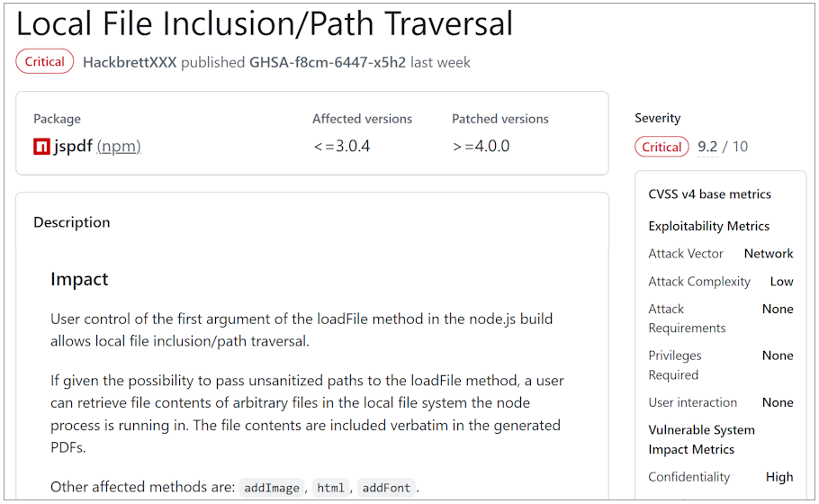Viewport: 819px width, 504px height.
Task: Select the GHSA-f8cm-6447-x5h2 advisory ID
Action: coord(328,62)
